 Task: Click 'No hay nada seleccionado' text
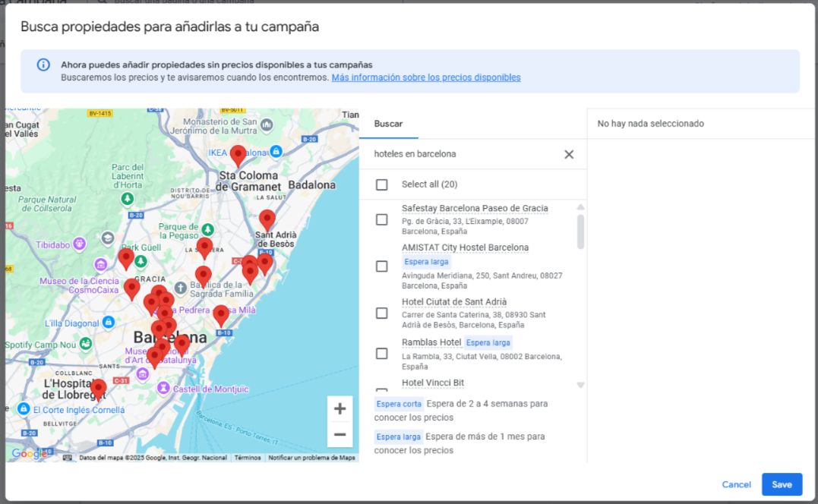651,124
